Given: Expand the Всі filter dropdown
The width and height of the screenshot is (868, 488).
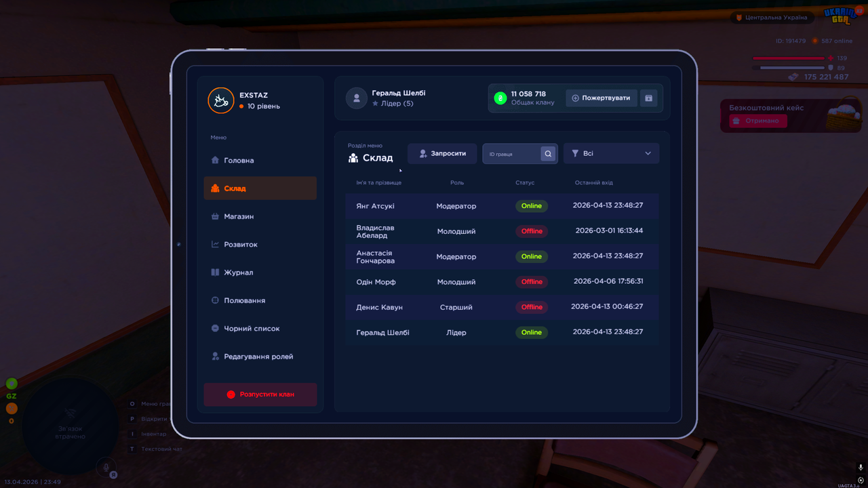Looking at the screenshot, I should coord(611,154).
